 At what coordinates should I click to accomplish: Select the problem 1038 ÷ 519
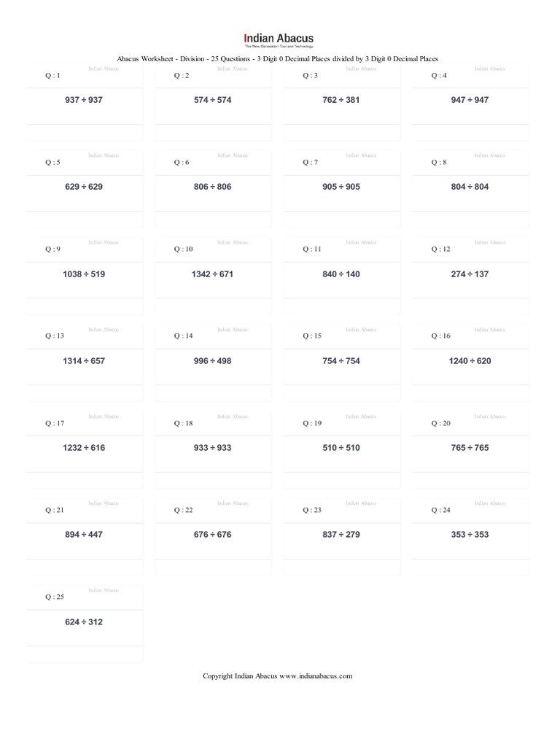pyautogui.click(x=84, y=274)
